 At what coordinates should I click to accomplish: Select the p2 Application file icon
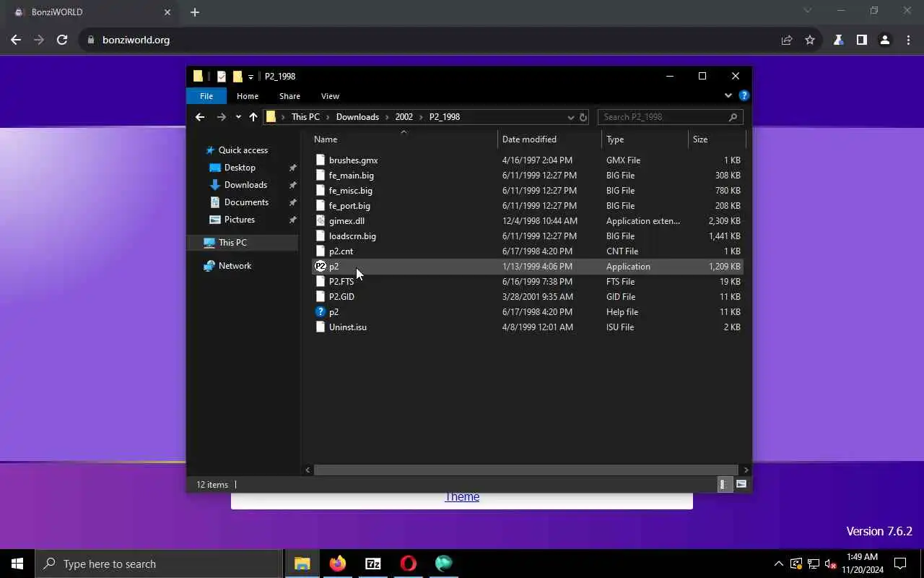click(x=321, y=267)
